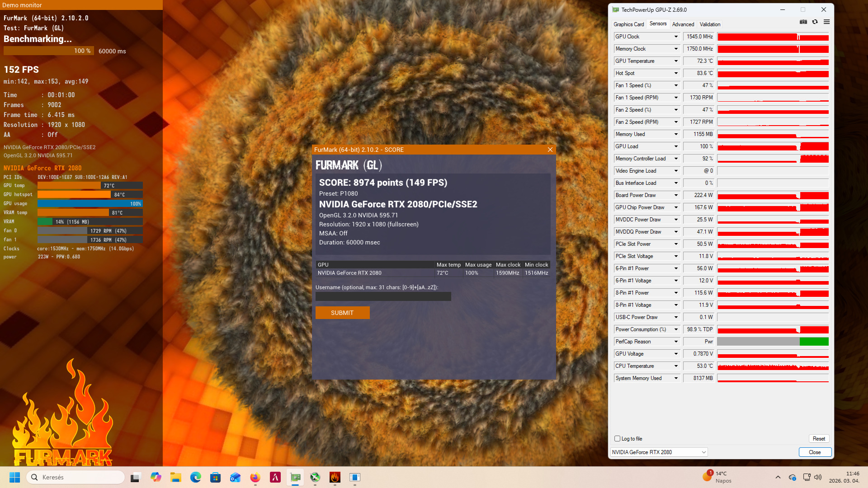868x488 pixels.
Task: Open FurMark from the taskbar flame icon
Action: pos(335,477)
